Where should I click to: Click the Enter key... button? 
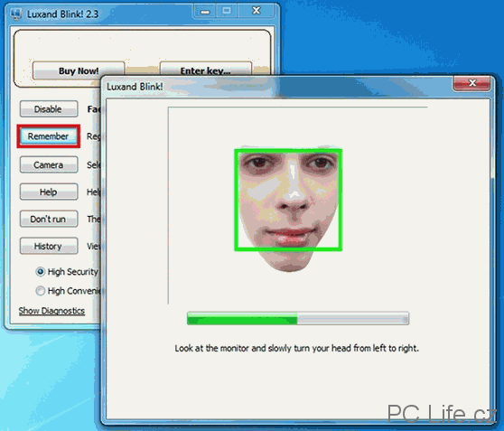(205, 70)
